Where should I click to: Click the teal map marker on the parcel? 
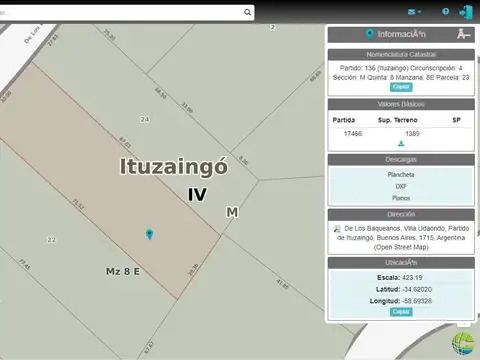149,234
